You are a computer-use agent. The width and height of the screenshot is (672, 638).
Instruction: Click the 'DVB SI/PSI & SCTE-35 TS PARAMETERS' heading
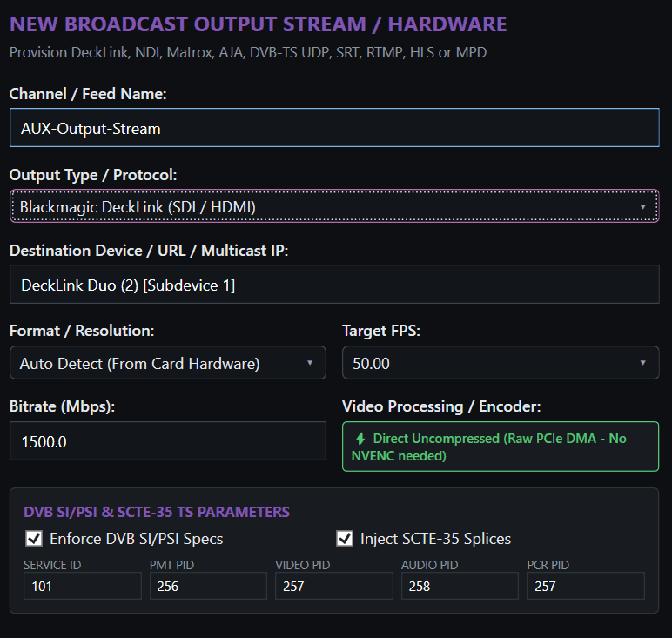pyautogui.click(x=157, y=512)
